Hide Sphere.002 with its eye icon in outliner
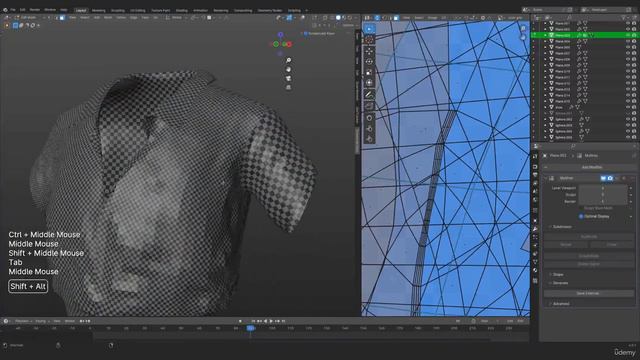The image size is (640, 360). [x=628, y=119]
